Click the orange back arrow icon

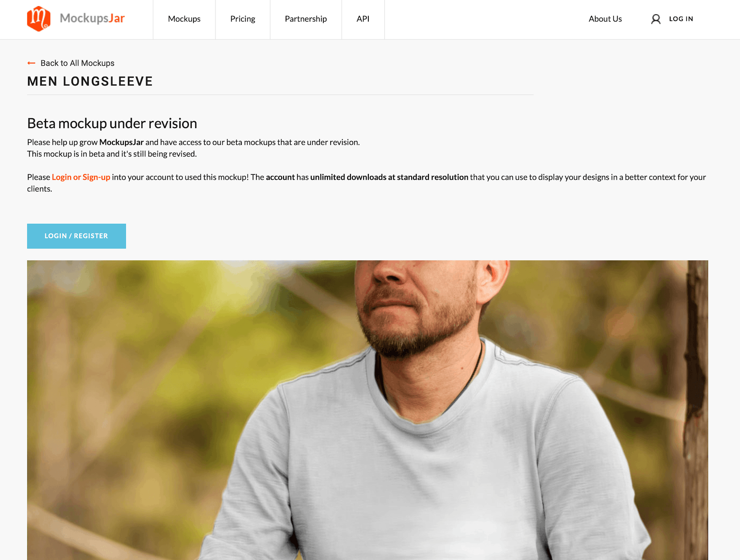(x=31, y=63)
